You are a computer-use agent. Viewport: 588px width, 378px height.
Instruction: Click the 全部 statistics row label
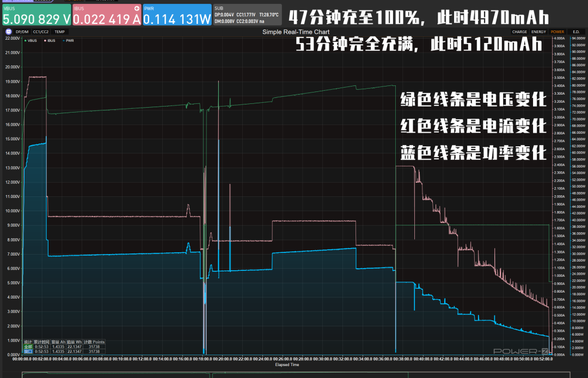coord(28,346)
